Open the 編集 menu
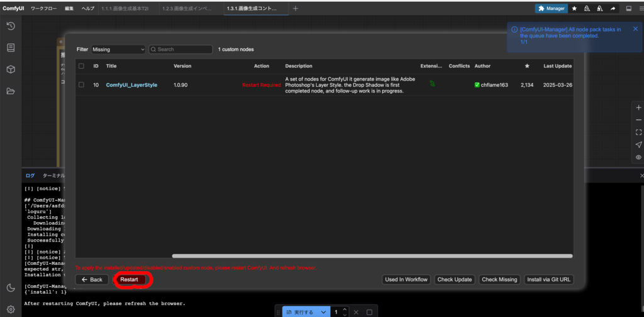The image size is (644, 317). 69,8
